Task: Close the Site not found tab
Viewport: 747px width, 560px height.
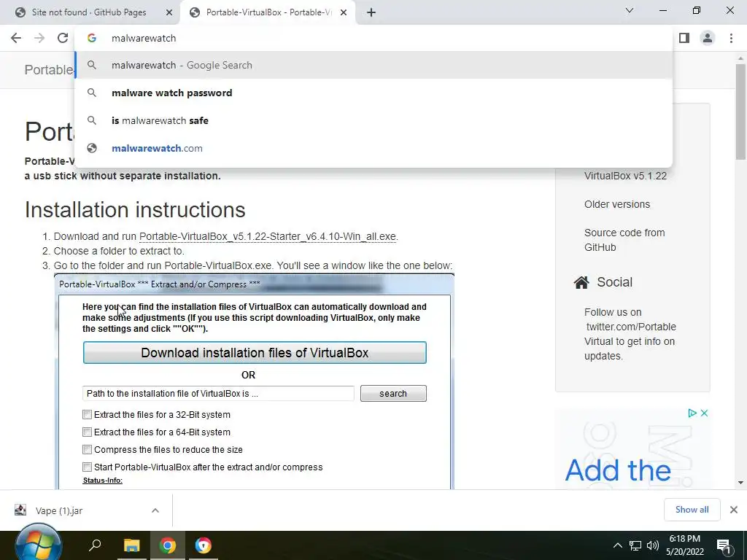Action: pos(169,12)
